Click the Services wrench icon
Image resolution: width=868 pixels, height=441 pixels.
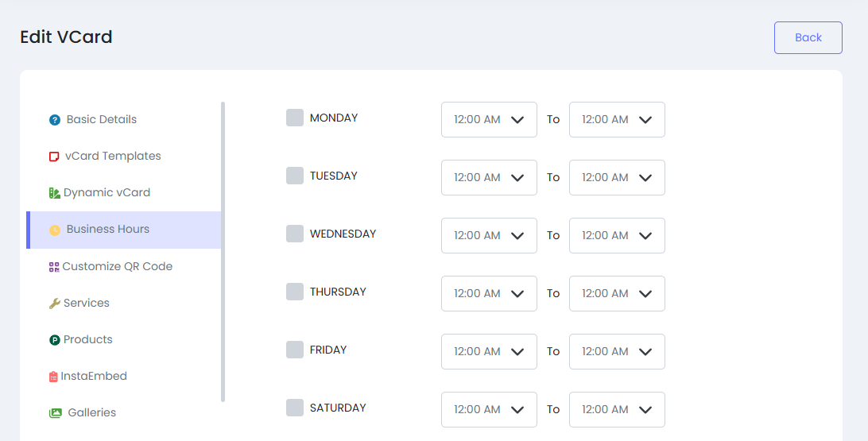pyautogui.click(x=54, y=304)
